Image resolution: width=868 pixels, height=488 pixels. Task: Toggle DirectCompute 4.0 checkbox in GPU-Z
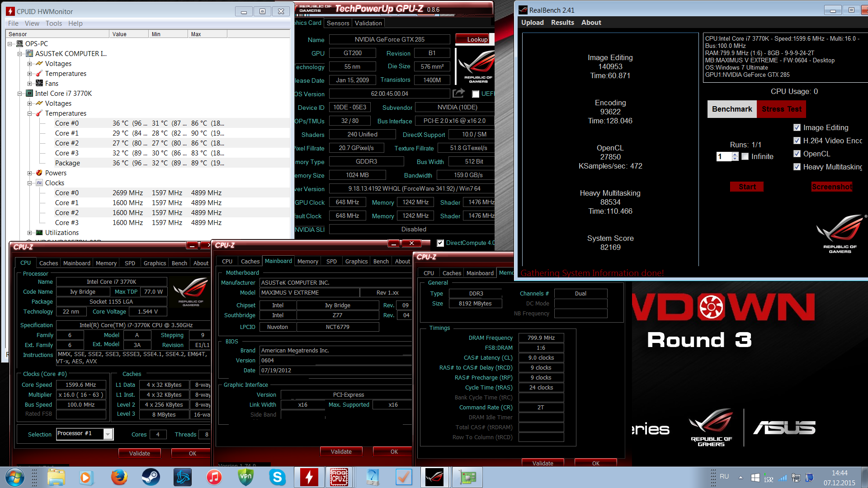[x=440, y=243]
